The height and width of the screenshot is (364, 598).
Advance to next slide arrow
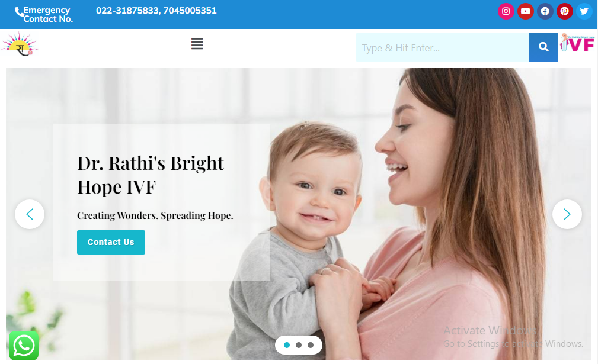click(x=567, y=214)
